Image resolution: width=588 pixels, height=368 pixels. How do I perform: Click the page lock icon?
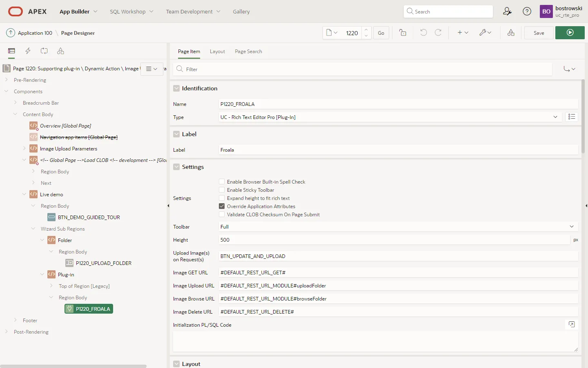[x=403, y=33]
